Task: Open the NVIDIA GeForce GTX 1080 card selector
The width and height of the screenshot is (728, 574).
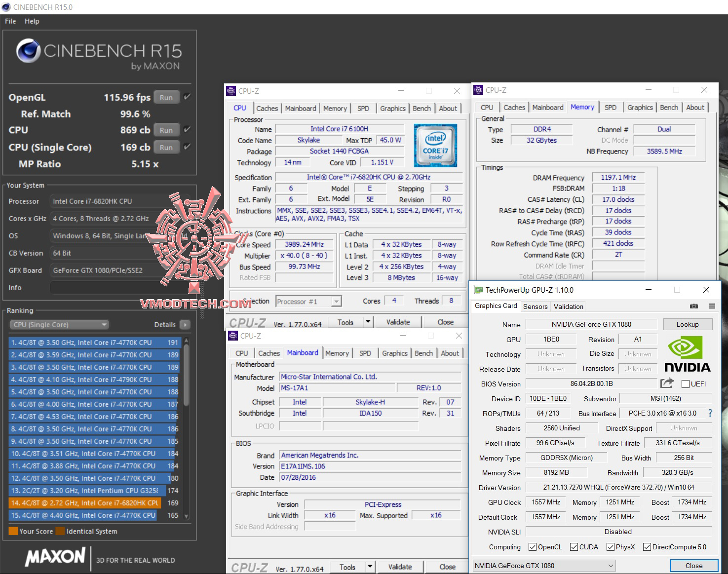Action: (544, 566)
